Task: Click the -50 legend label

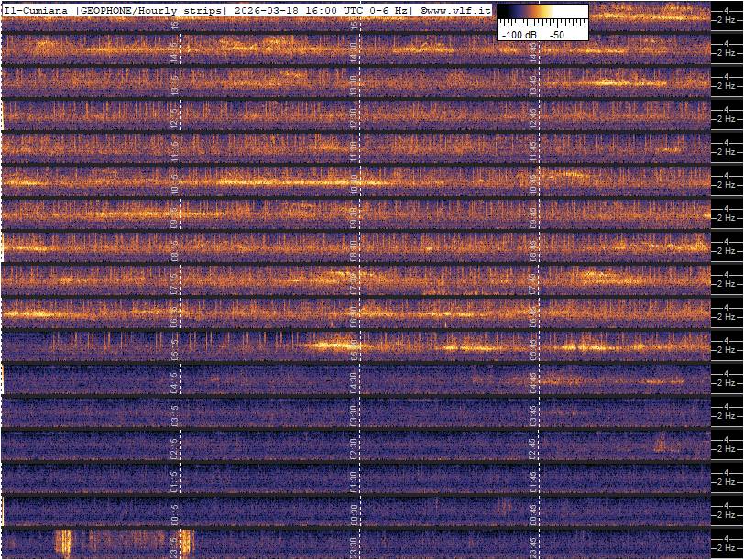Action: tap(556, 34)
